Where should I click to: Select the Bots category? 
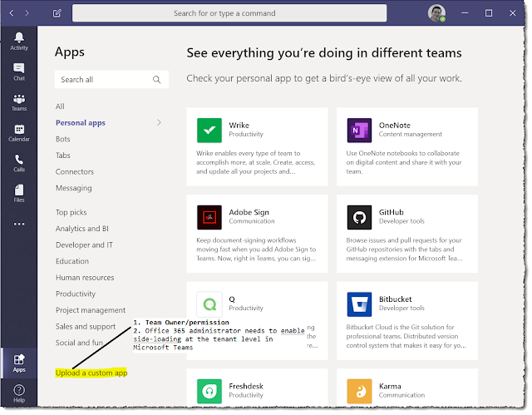point(63,139)
